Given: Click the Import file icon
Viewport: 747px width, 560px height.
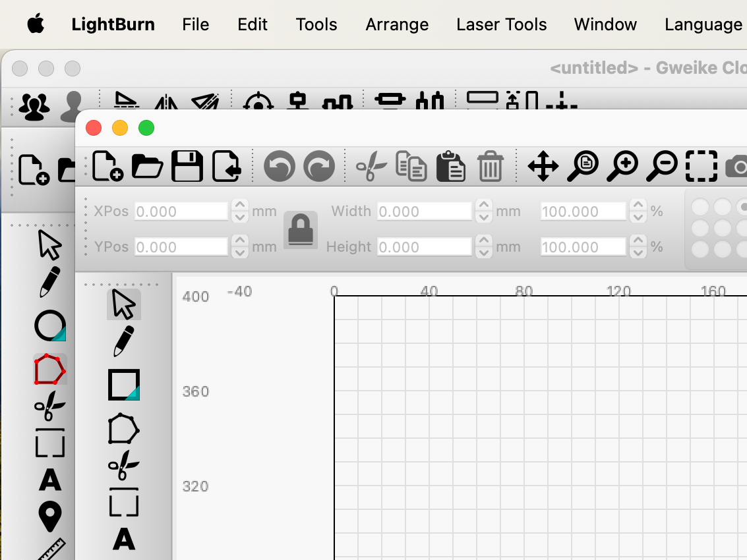Looking at the screenshot, I should coord(227,166).
